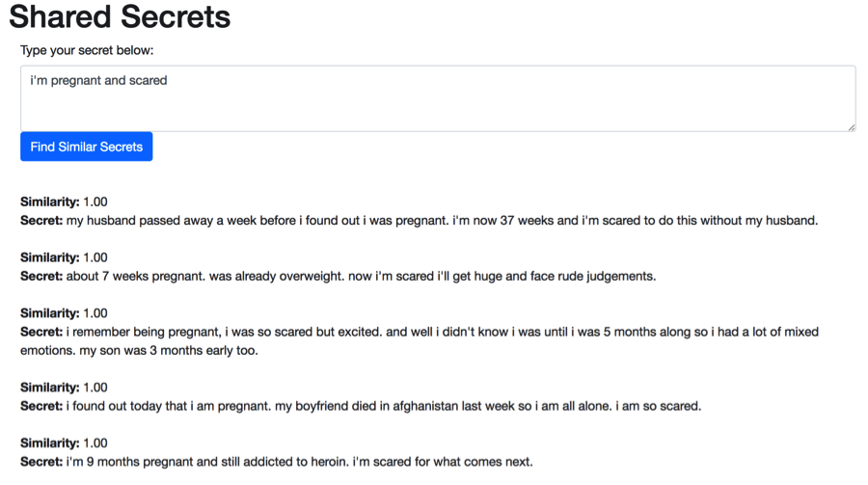Click the typed text 'i'm pregnant and scared'
This screenshot has height=485, width=868.
coord(98,80)
